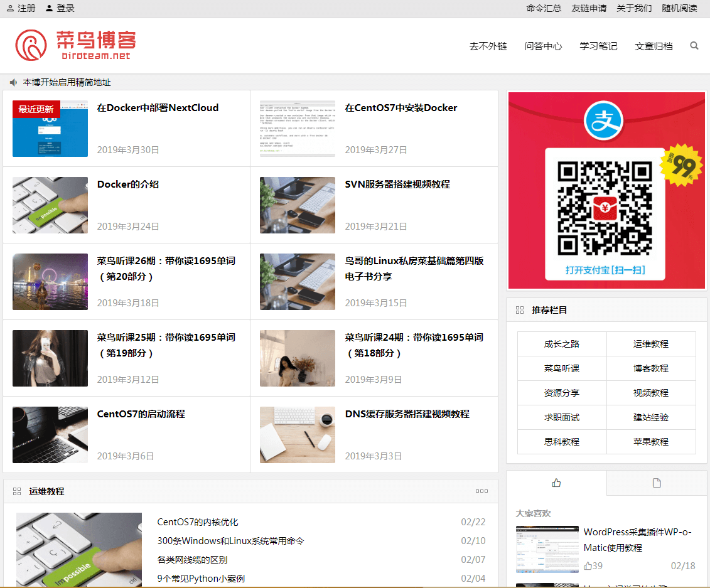Open the 去不外链 menu item
The image size is (710, 588).
pos(488,46)
